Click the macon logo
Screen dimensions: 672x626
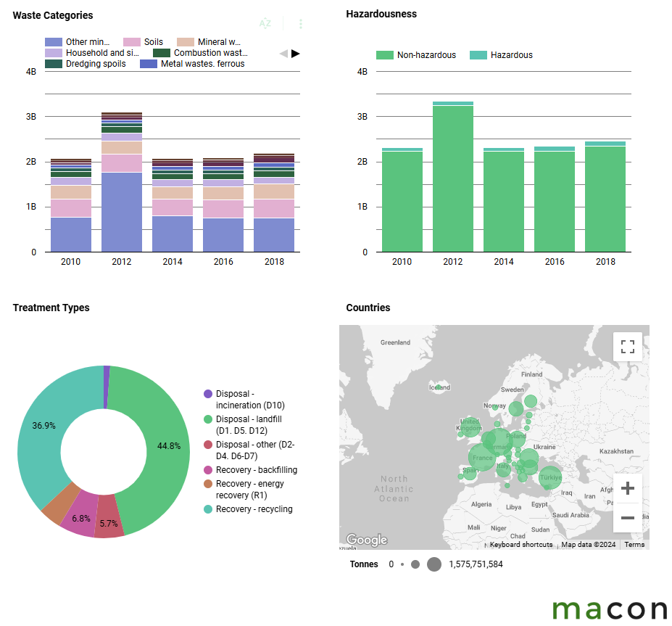[x=609, y=609]
